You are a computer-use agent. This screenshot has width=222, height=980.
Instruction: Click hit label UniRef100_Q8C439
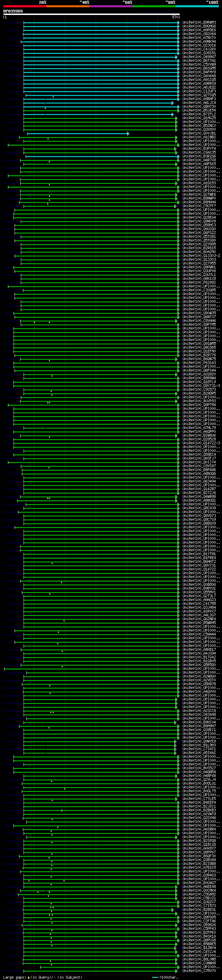tap(199, 508)
